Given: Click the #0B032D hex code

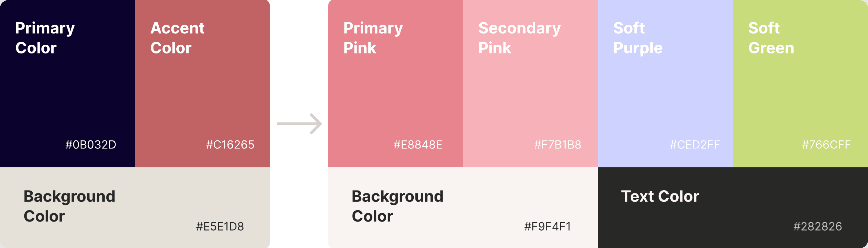Looking at the screenshot, I should click(x=91, y=145).
